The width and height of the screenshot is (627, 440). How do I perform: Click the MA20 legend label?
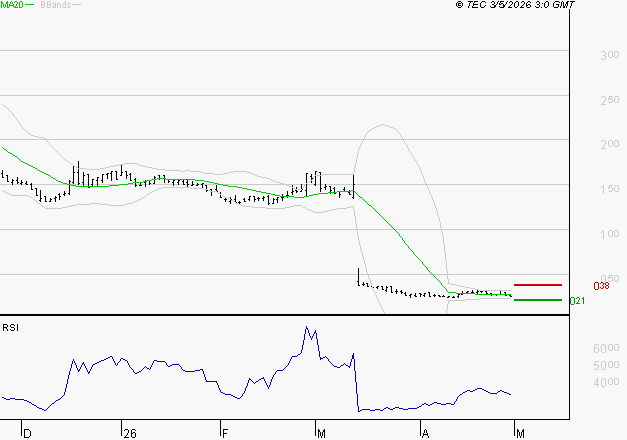(x=12, y=5)
